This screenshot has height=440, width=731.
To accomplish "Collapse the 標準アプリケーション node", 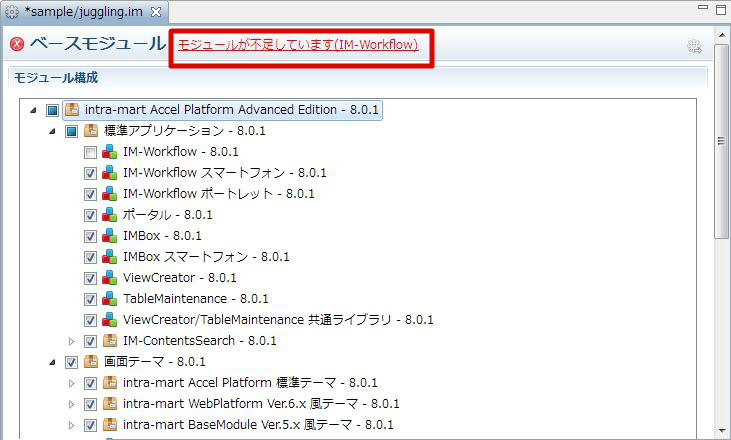I will click(52, 131).
